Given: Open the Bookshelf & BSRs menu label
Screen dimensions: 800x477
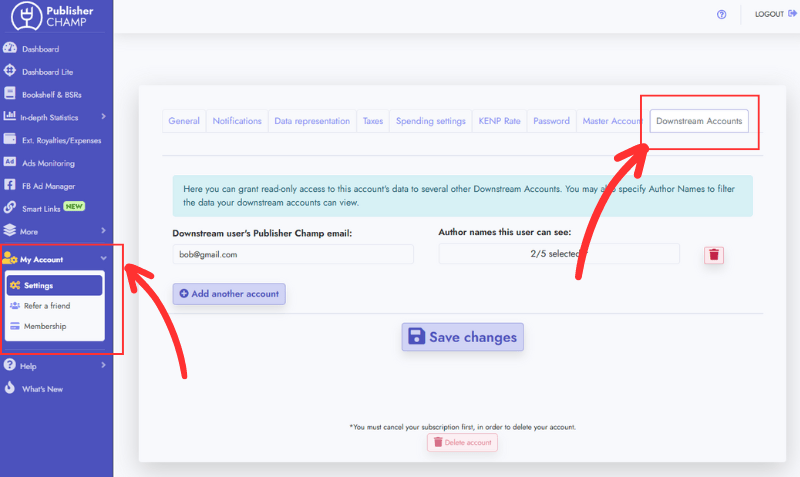Looking at the screenshot, I should pyautogui.click(x=52, y=95).
